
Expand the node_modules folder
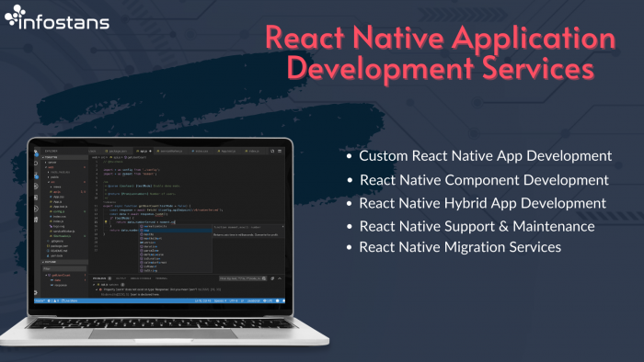point(59,172)
